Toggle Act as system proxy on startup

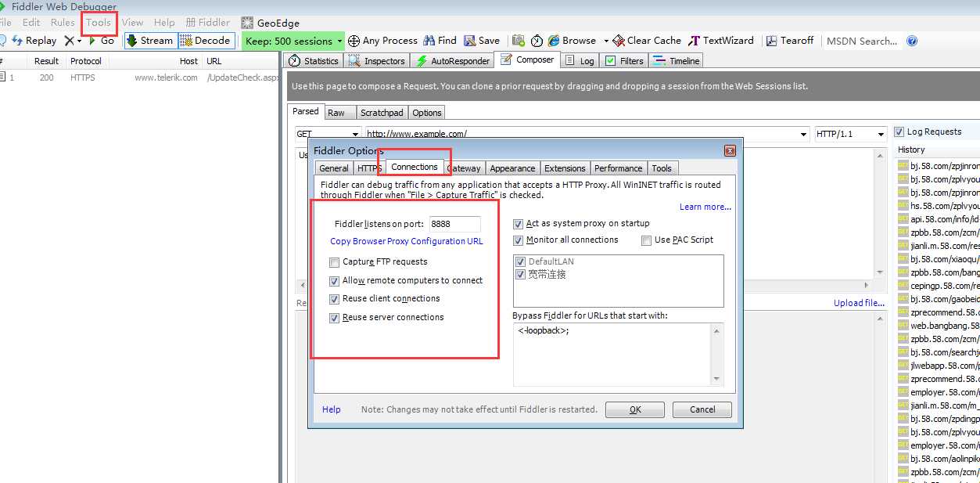(518, 224)
